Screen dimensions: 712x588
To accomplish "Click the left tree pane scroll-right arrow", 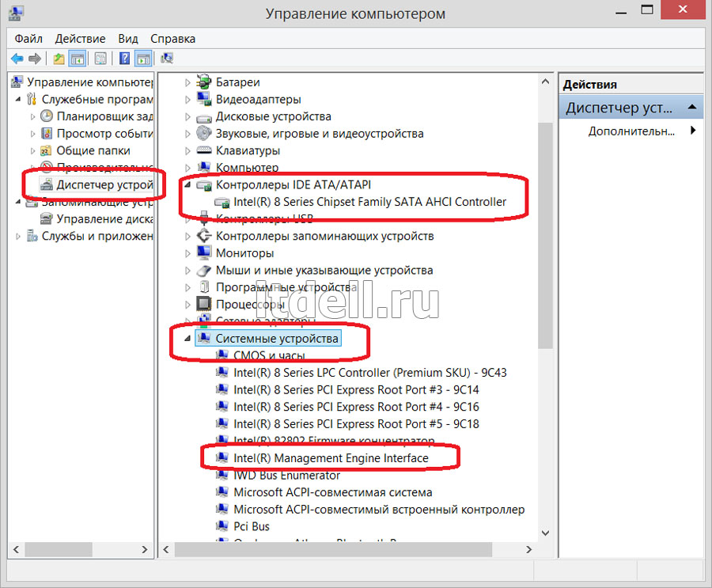I will (145, 549).
